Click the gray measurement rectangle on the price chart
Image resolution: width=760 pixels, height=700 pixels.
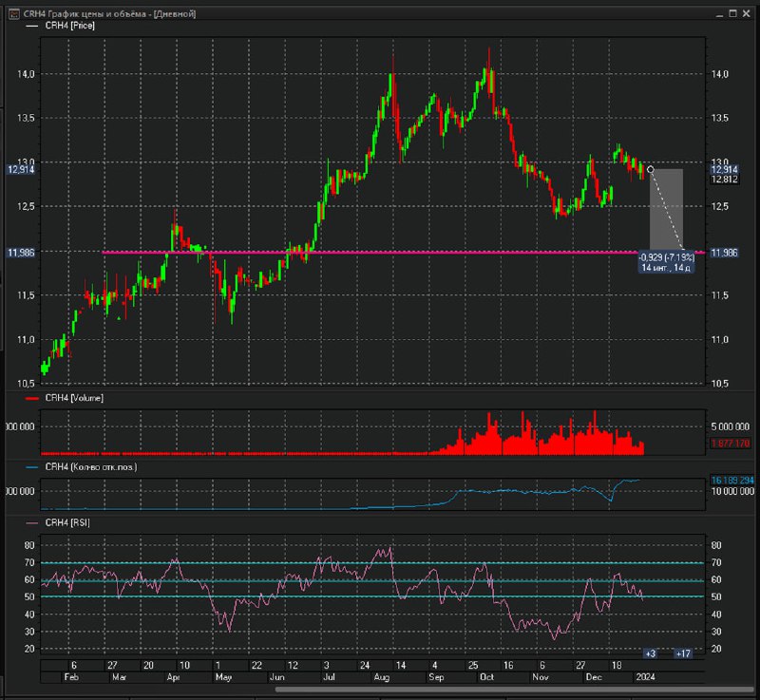click(x=667, y=209)
